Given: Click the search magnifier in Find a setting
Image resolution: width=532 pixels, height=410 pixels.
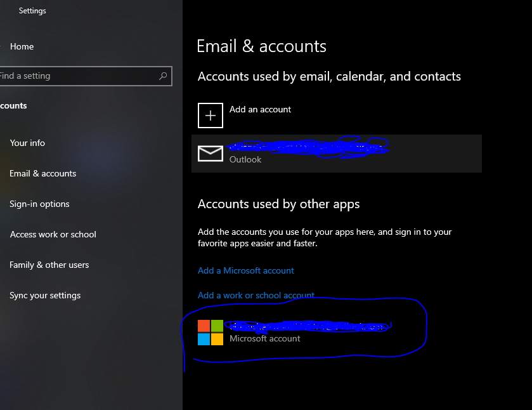Looking at the screenshot, I should [x=163, y=76].
